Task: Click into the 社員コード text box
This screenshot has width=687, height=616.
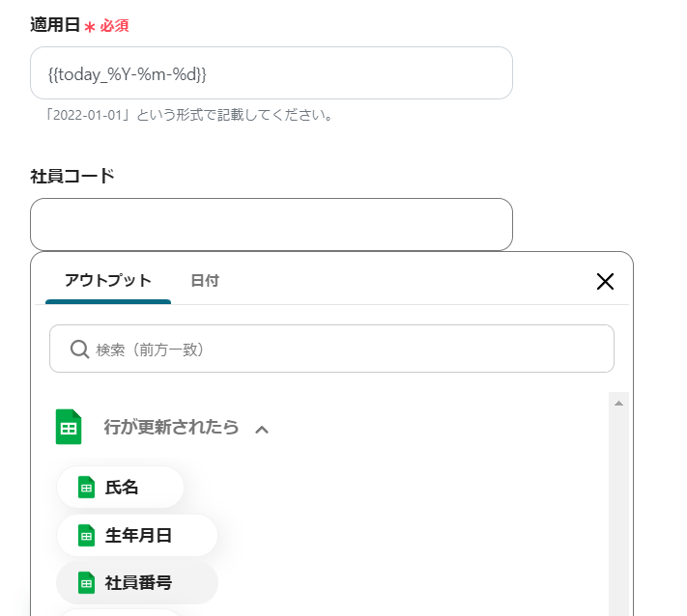Action: point(271,225)
